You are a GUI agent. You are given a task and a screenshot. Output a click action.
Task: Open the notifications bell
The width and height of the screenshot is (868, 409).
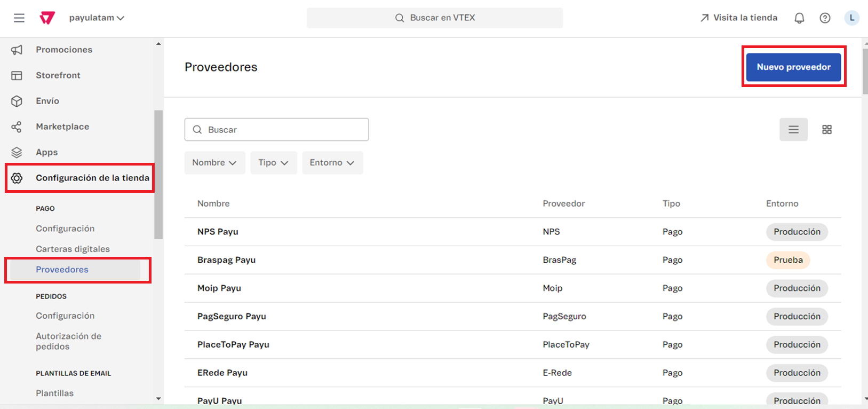tap(799, 18)
